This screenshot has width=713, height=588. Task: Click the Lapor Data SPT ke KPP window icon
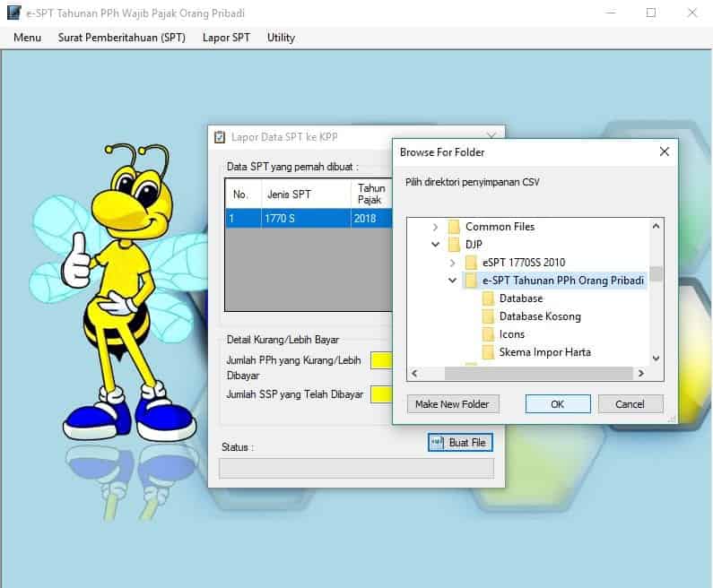(x=220, y=137)
